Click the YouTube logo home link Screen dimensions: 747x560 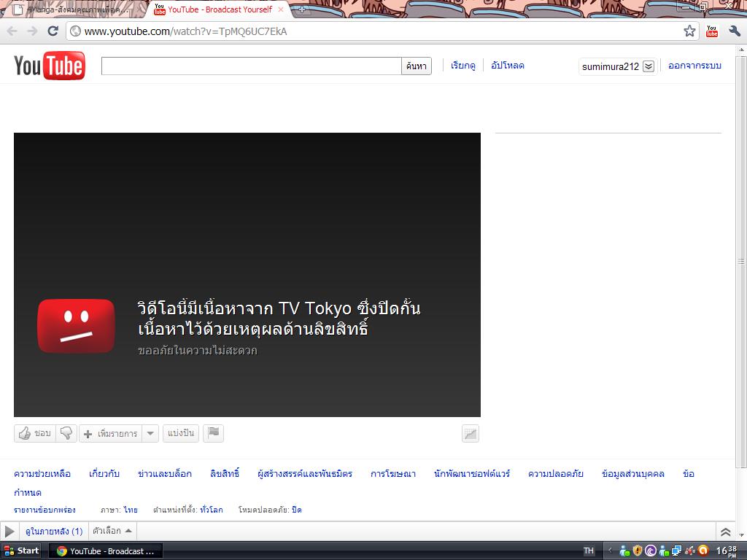point(50,66)
